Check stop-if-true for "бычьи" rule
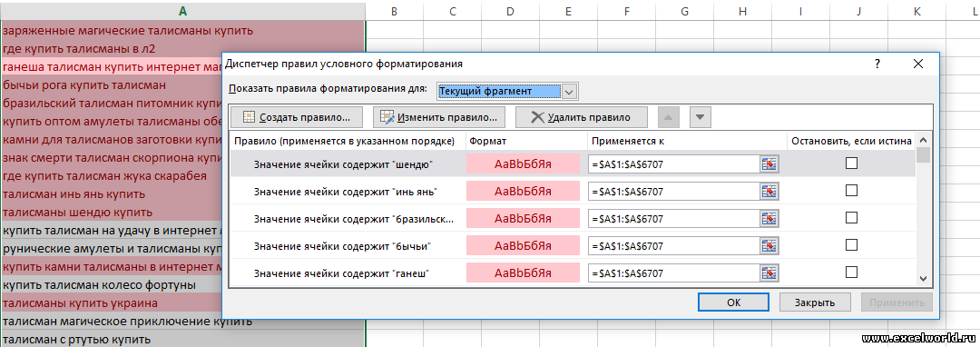The height and width of the screenshot is (347, 980). tap(851, 245)
